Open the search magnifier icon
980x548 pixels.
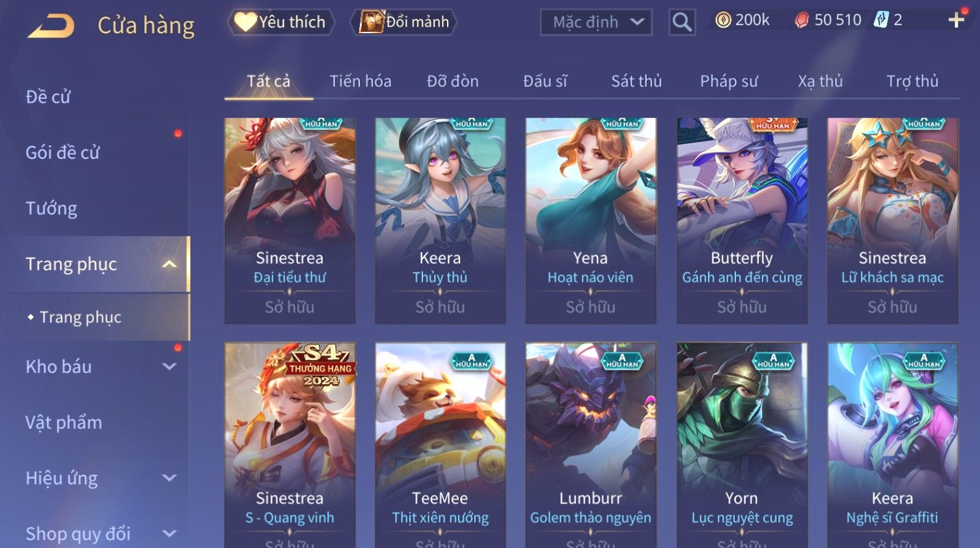click(682, 22)
